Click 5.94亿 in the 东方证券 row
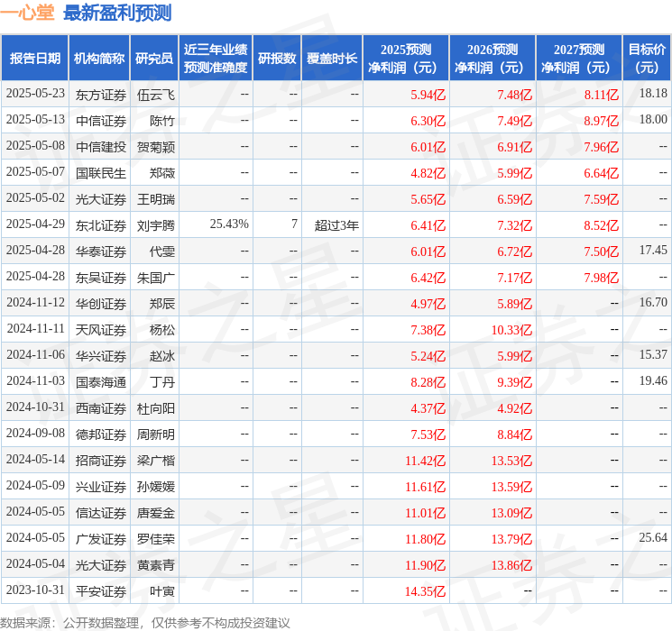The image size is (672, 631). (x=428, y=95)
